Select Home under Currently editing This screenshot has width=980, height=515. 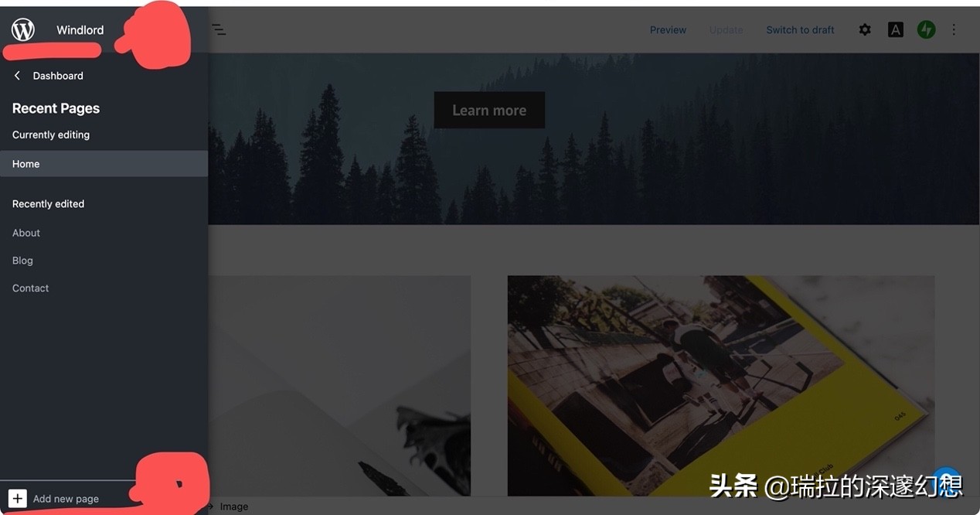pos(26,163)
